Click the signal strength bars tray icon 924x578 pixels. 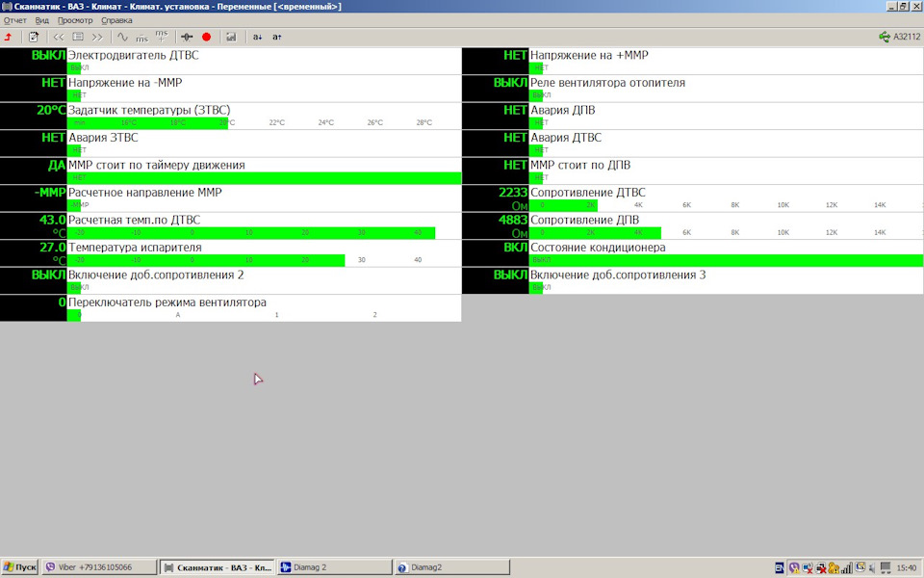847,568
